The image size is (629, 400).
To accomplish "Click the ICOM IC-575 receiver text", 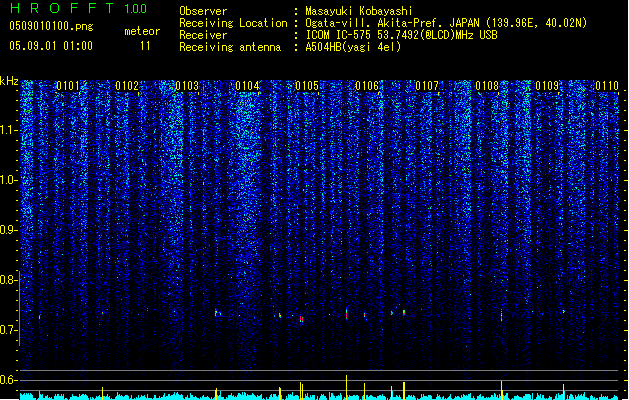I will tap(401, 35).
